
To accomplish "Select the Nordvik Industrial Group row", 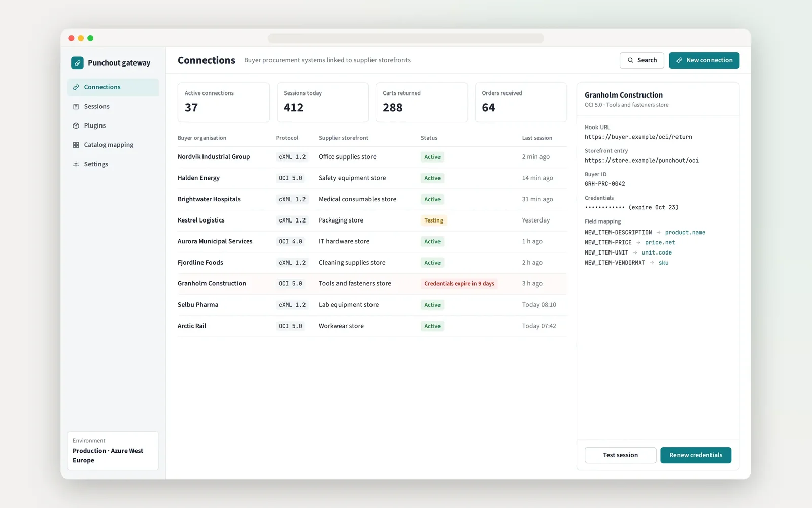I will (x=372, y=157).
